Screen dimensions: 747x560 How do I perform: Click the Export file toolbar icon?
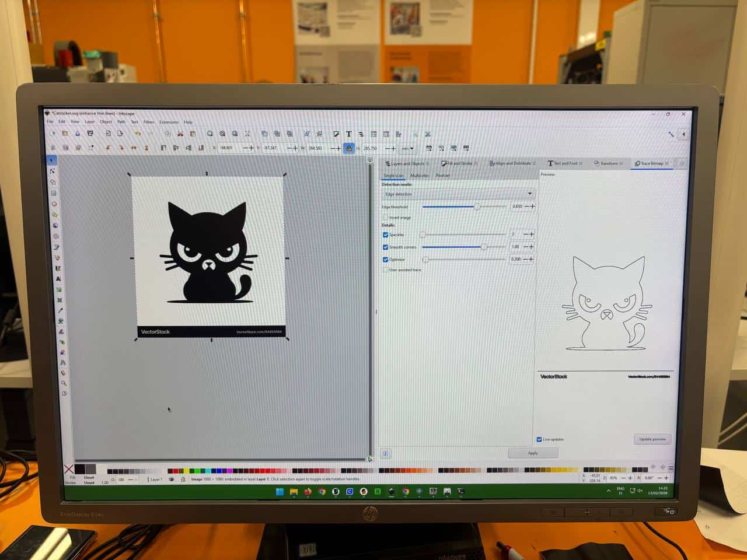point(120,134)
